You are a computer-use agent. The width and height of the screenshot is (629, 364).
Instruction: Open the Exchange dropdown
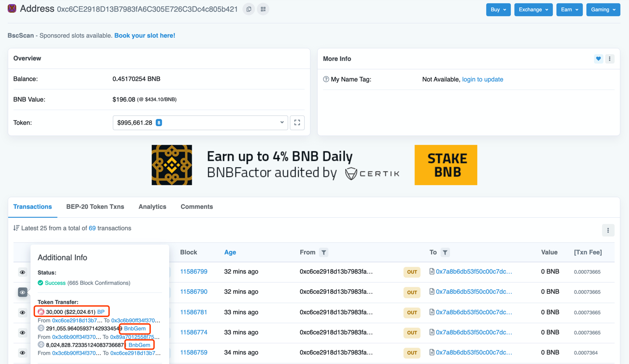(533, 9)
